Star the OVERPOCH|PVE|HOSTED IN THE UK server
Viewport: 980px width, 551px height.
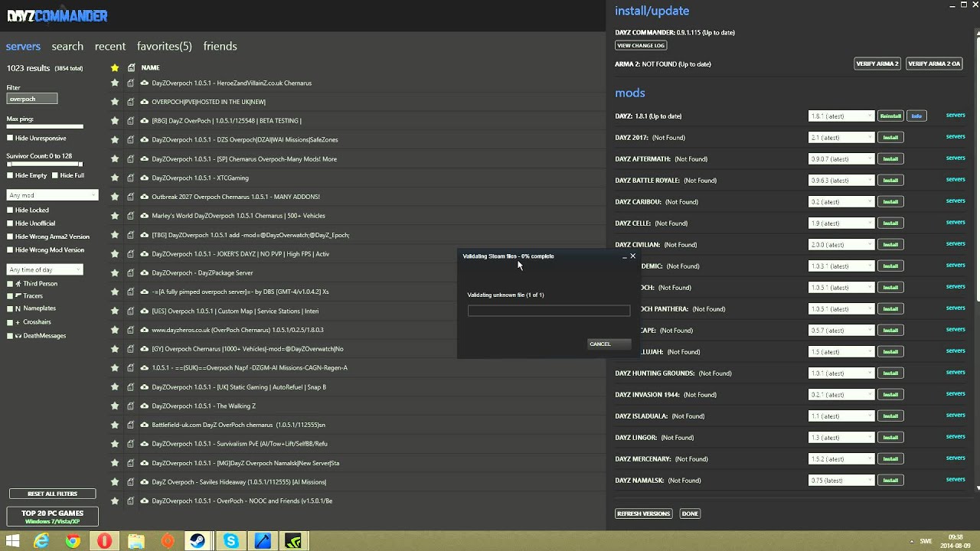coord(115,102)
